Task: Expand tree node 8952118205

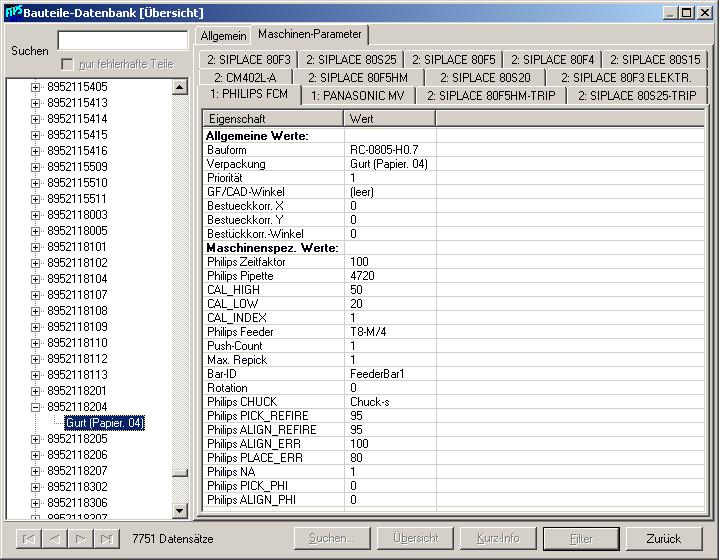Action: pyautogui.click(x=35, y=439)
